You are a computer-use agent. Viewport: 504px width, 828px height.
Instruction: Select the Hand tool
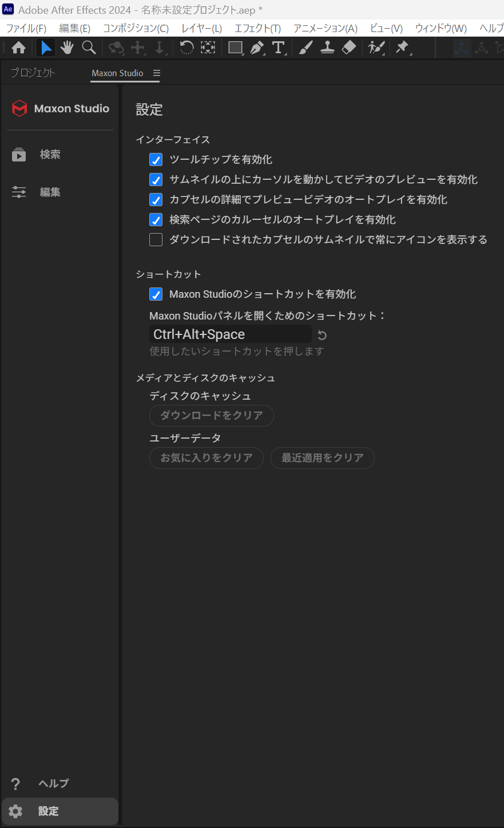(68, 48)
